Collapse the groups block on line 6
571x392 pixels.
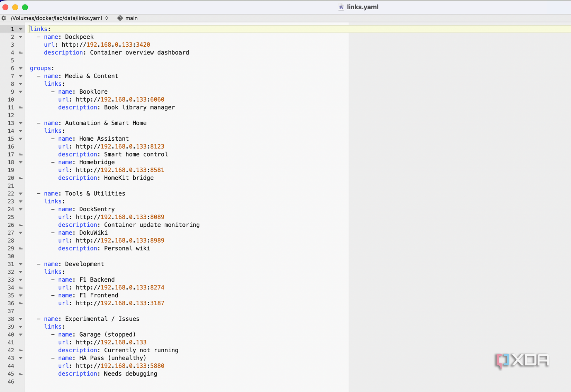point(21,68)
